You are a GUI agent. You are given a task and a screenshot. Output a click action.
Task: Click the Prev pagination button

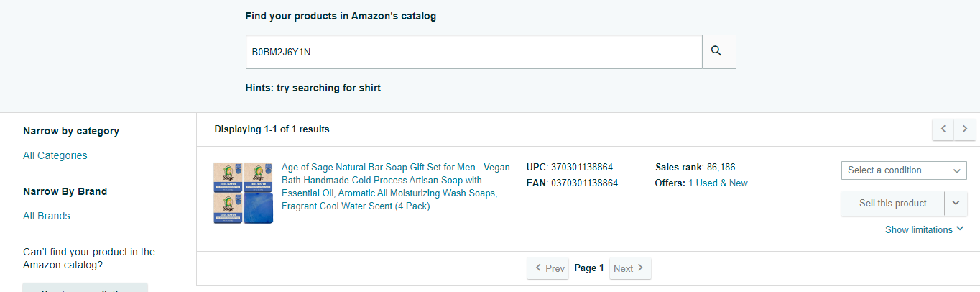coord(548,269)
